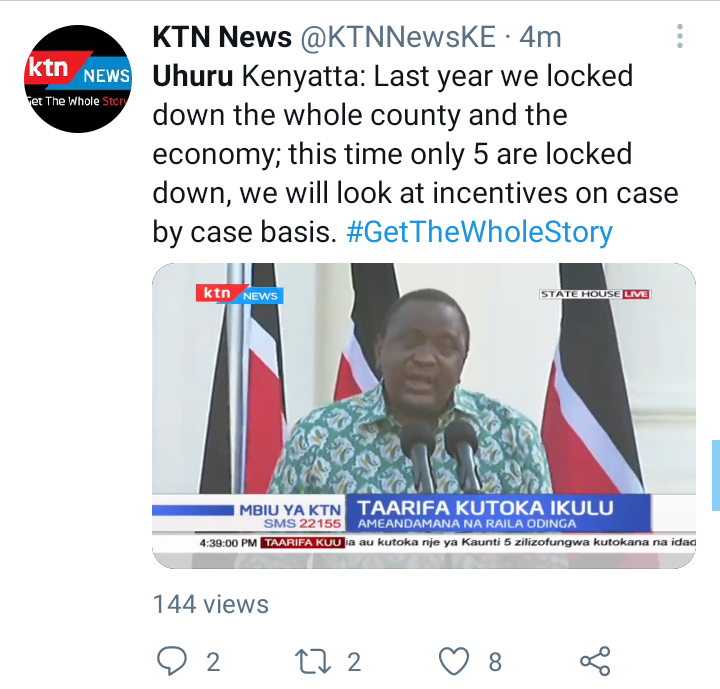The height and width of the screenshot is (689, 720).
Task: Click the like count of 8
Action: pyautogui.click(x=495, y=662)
